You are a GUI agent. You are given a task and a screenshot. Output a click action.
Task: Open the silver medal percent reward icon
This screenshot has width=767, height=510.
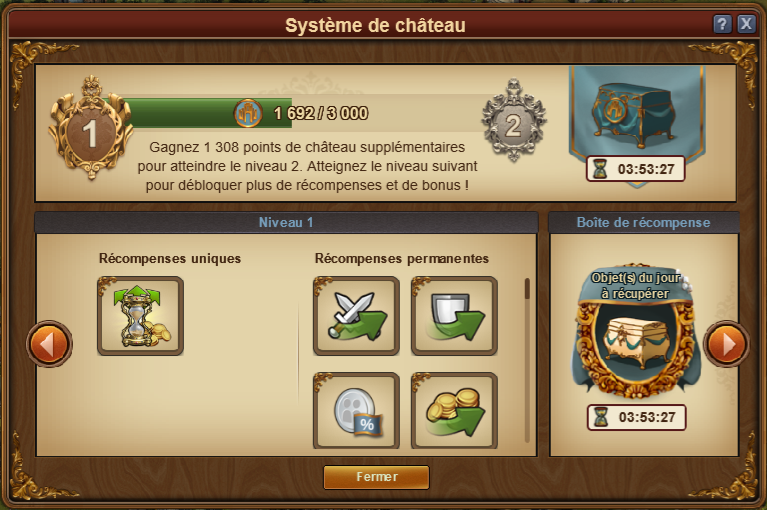tap(356, 411)
